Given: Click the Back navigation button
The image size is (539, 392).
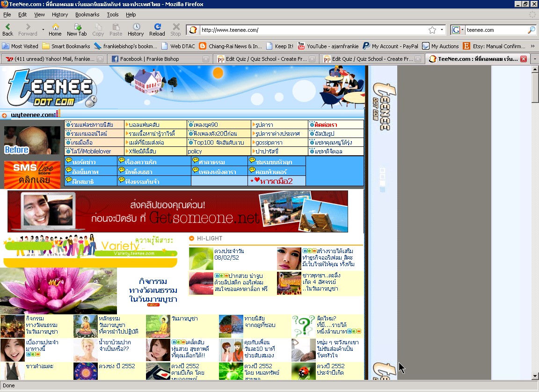Looking at the screenshot, I should [8, 29].
